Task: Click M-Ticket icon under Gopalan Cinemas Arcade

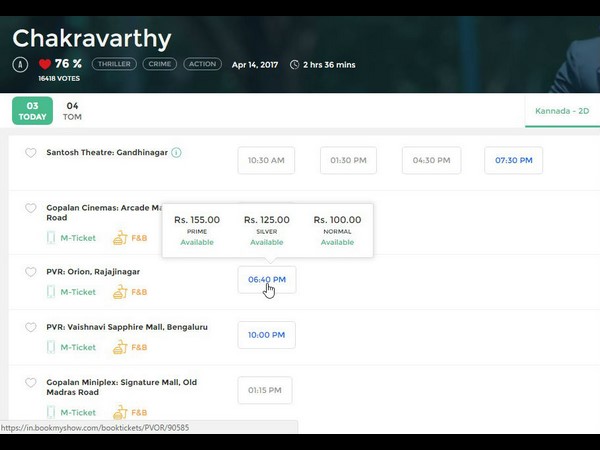Action: pyautogui.click(x=51, y=238)
